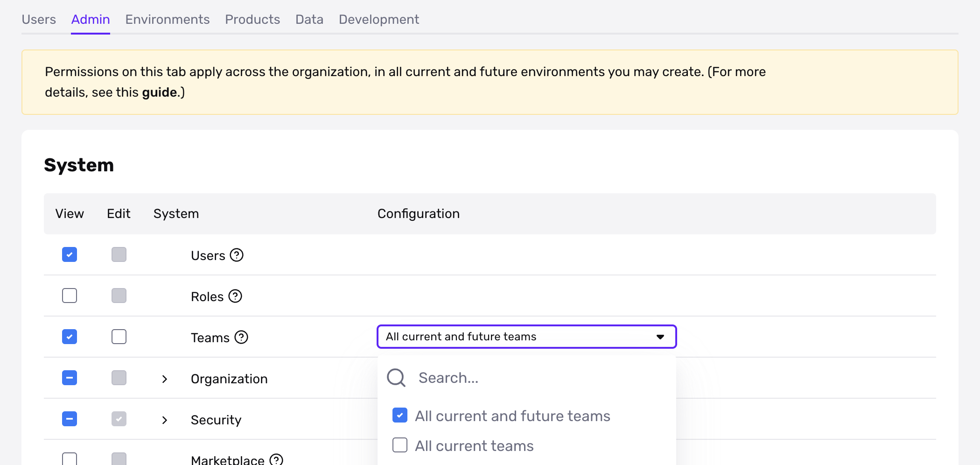The width and height of the screenshot is (980, 465).
Task: Toggle View checkbox for Security
Action: tap(70, 419)
